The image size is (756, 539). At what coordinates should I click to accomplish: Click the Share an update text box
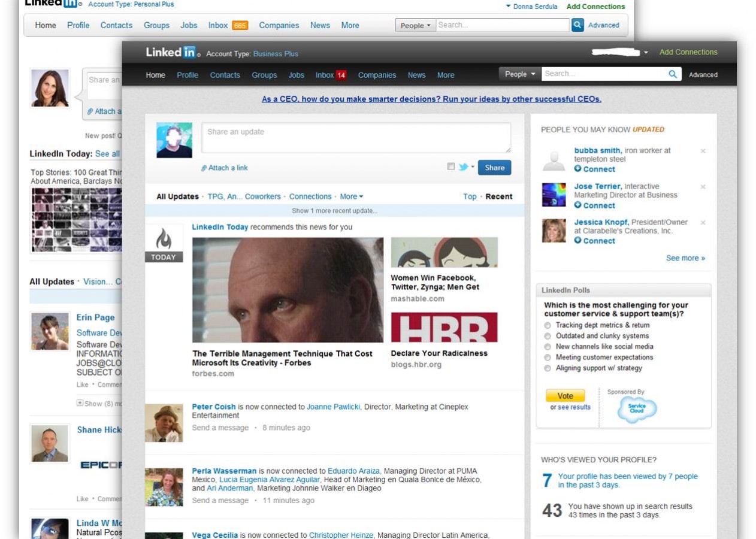coord(356,138)
